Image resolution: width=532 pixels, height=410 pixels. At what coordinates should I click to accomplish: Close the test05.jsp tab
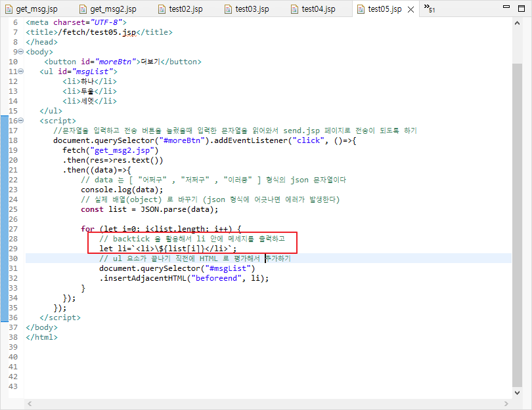(x=410, y=9)
